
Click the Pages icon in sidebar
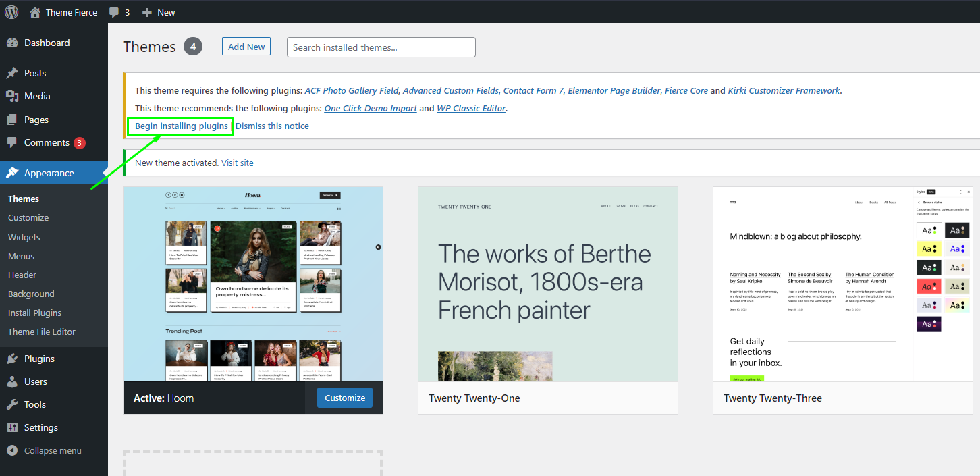pyautogui.click(x=12, y=120)
